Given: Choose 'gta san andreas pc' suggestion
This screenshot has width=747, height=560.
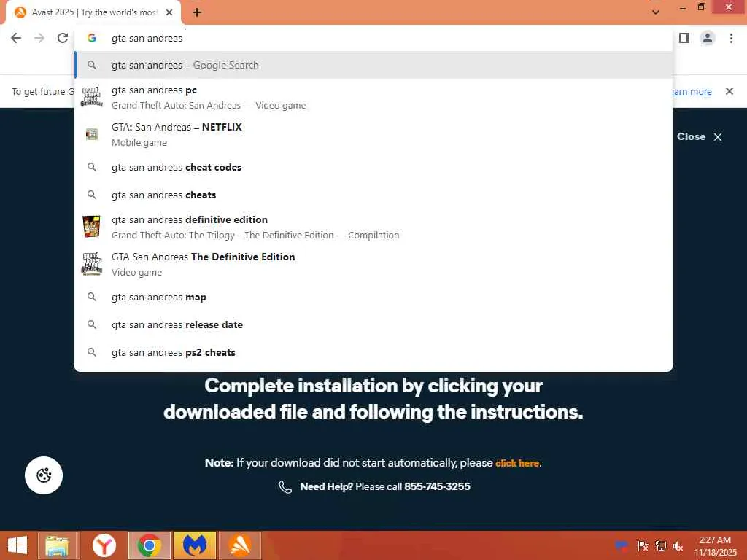Looking at the screenshot, I should pos(373,97).
